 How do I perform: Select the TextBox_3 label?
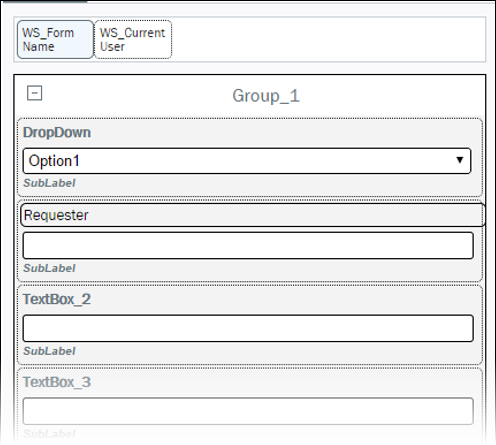pos(57,382)
